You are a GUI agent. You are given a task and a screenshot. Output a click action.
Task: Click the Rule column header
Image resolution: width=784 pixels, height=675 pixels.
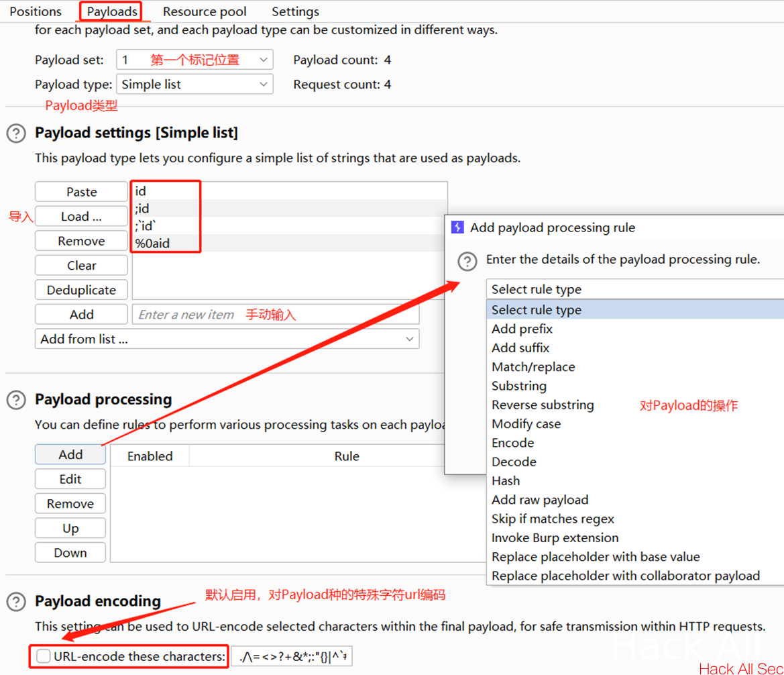coord(347,456)
